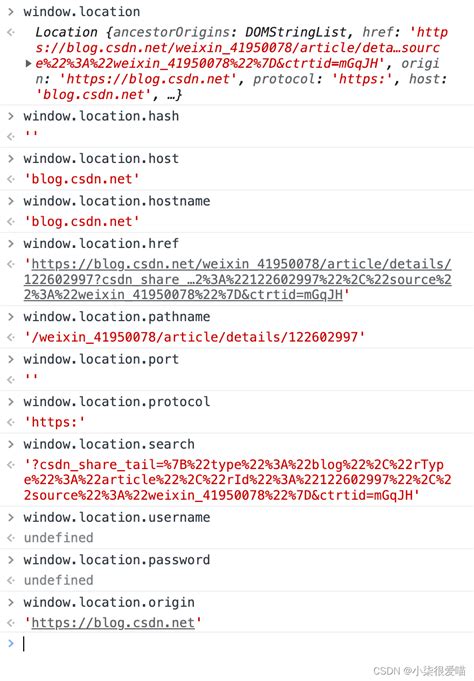The width and height of the screenshot is (474, 681).
Task: Click the empty console prompt input line
Action: click(x=243, y=644)
